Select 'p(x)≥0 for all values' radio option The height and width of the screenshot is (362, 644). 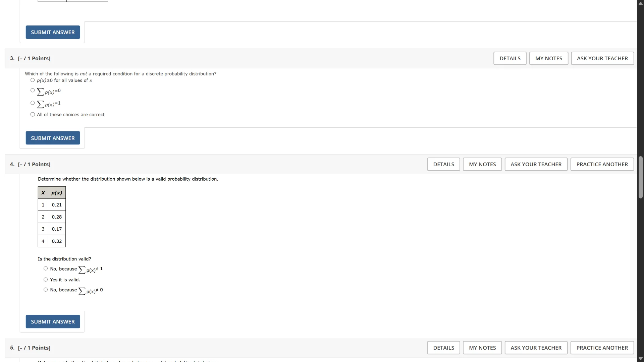(33, 80)
